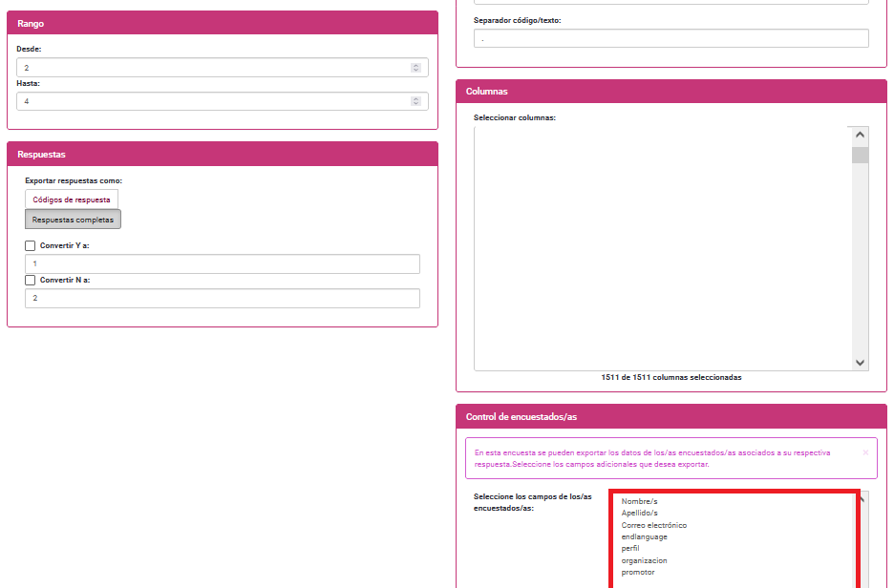Enable the Convertir Y a checkbox
Screen dimensions: 894x588
tap(31, 246)
